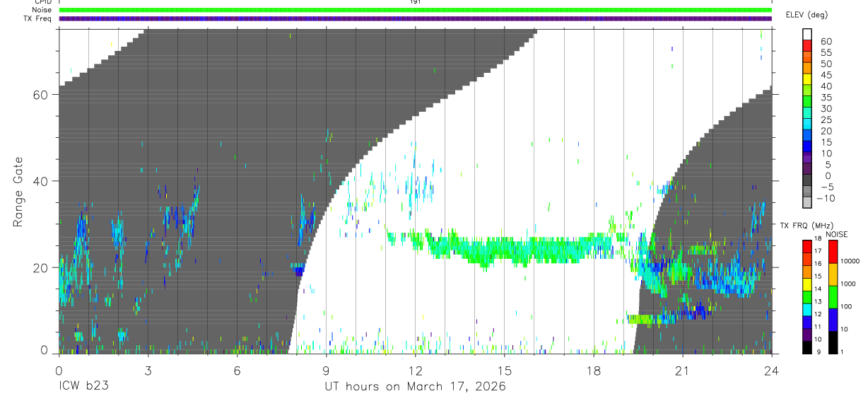Click the 'UT hours on March 17, 2026' axis title

[x=415, y=387]
